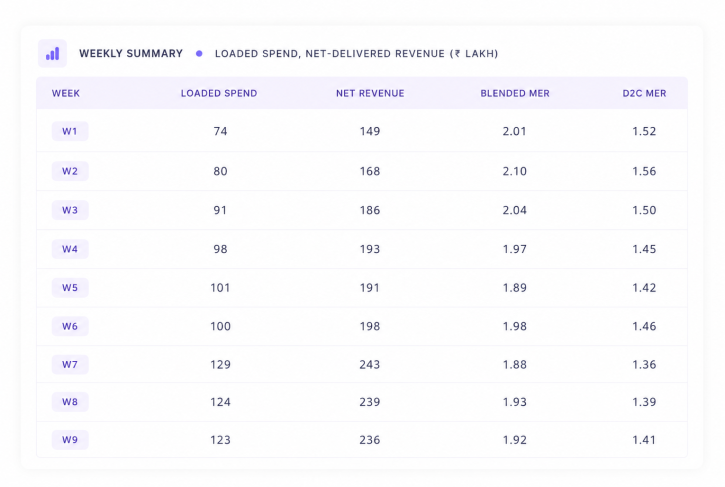
Task: Click the WEEKLY SUMMARY title text
Action: coord(131,54)
